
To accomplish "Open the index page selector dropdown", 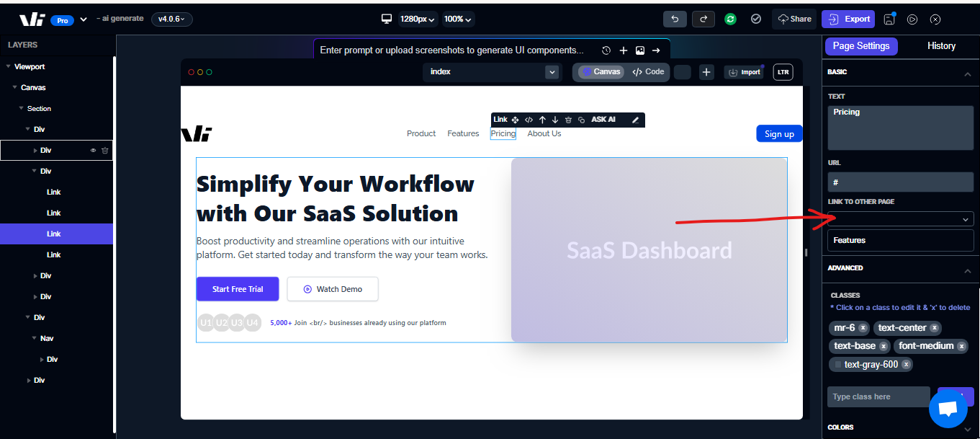I will coord(552,72).
